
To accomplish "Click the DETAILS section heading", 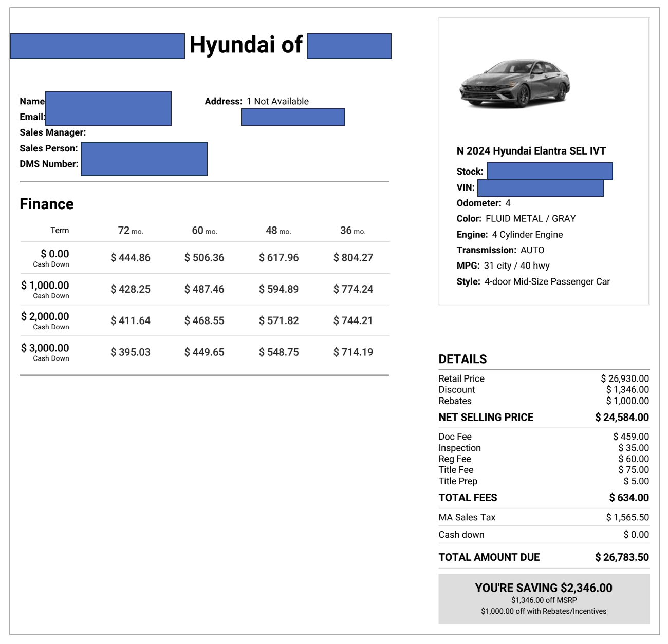I will tap(462, 359).
